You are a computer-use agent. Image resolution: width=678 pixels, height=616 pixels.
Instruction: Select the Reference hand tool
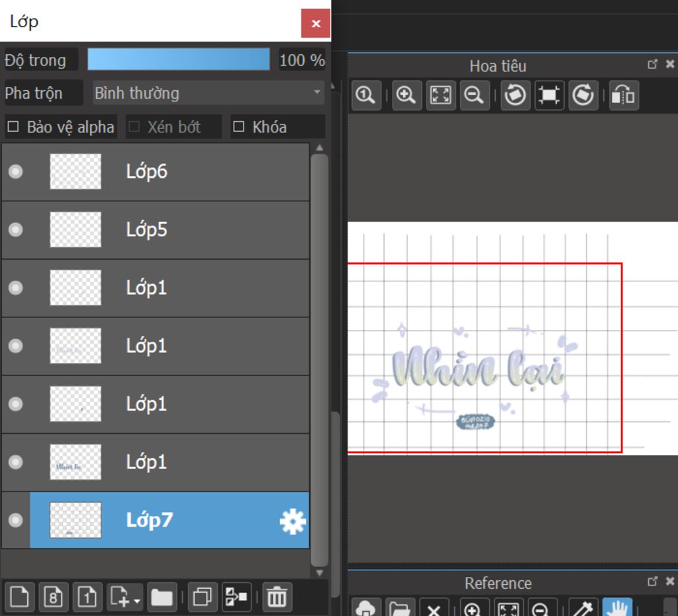click(x=617, y=607)
